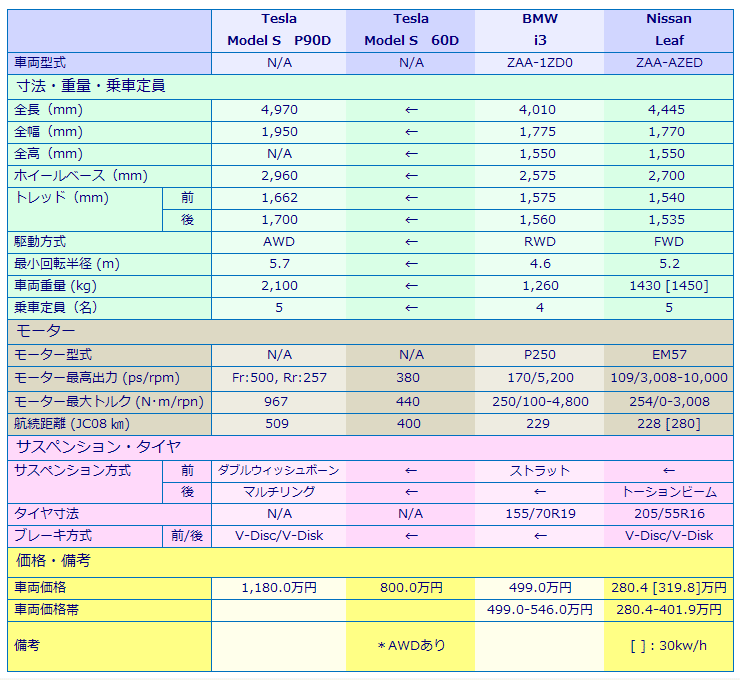The height and width of the screenshot is (680, 740).
Task: Click the ZAA-1ZD0 model code cell
Action: pyautogui.click(x=539, y=63)
